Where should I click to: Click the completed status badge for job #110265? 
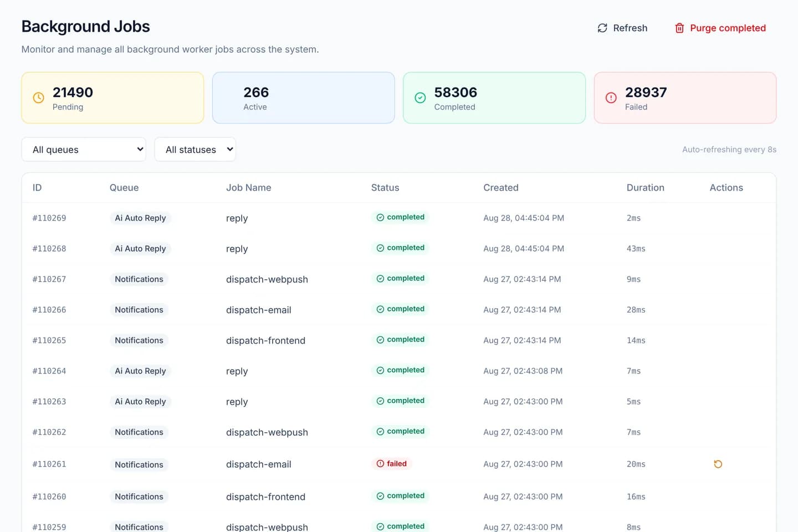(400, 339)
